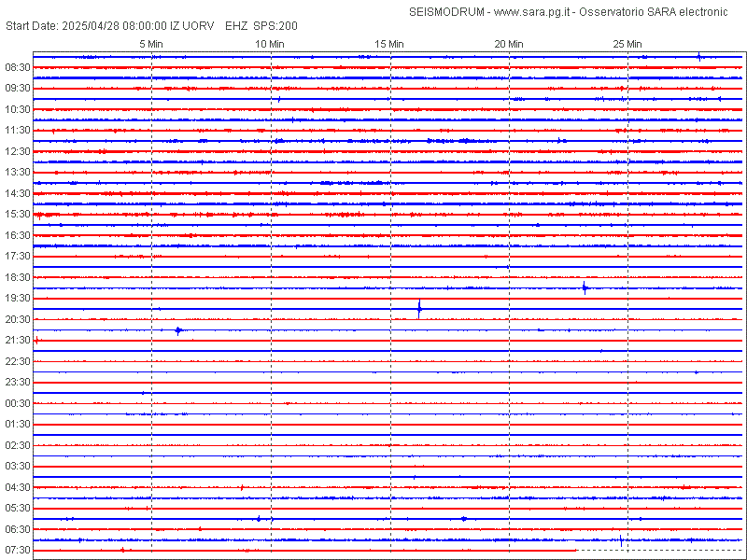Select the 11:30 time label
Screen dimensions: 747x560
(18, 131)
